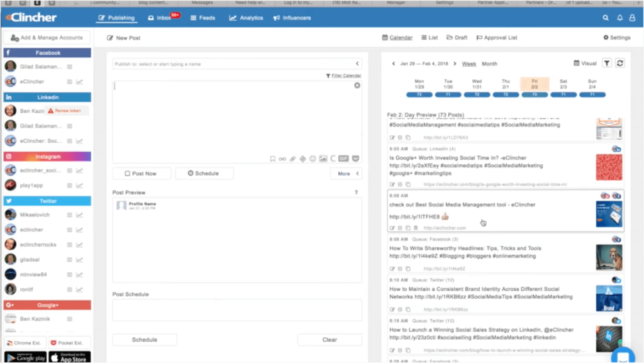Collapse the Google+ accounts section
The image size is (644, 363).
(x=47, y=305)
